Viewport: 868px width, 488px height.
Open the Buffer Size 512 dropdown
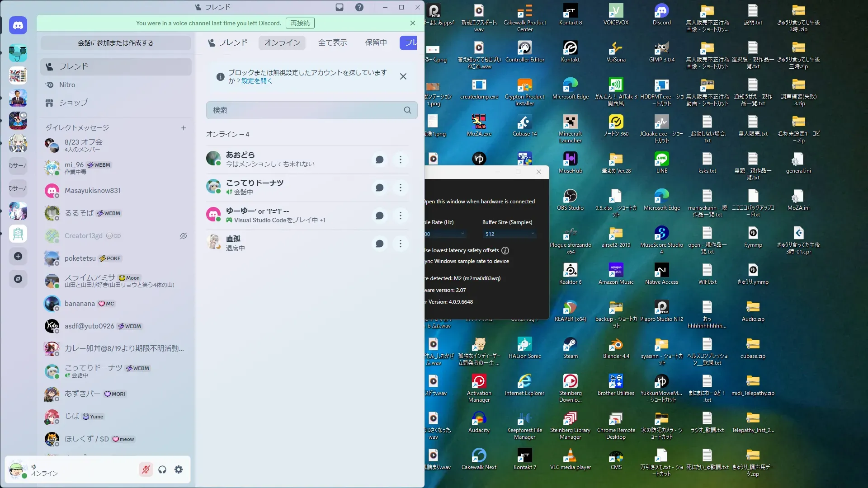509,234
